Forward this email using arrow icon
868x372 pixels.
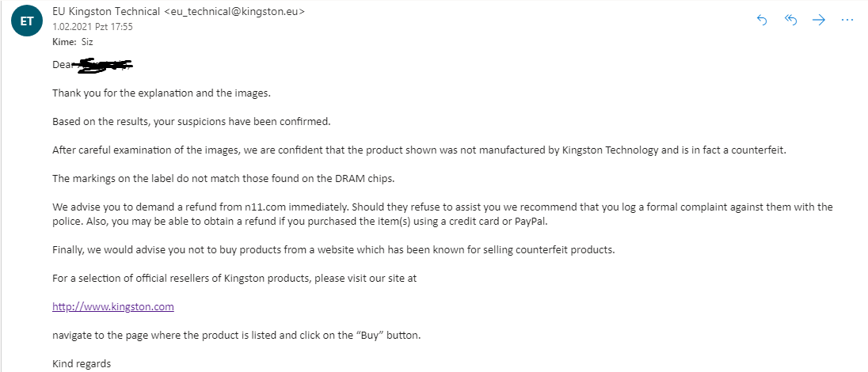[819, 21]
